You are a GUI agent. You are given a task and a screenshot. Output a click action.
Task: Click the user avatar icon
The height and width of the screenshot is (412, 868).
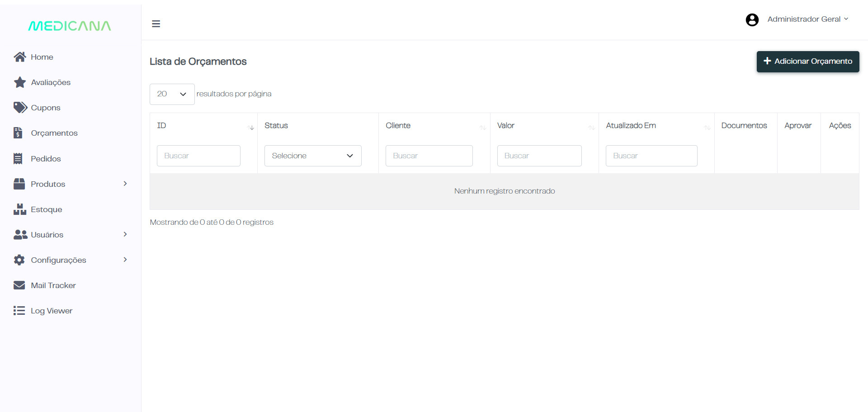point(752,20)
